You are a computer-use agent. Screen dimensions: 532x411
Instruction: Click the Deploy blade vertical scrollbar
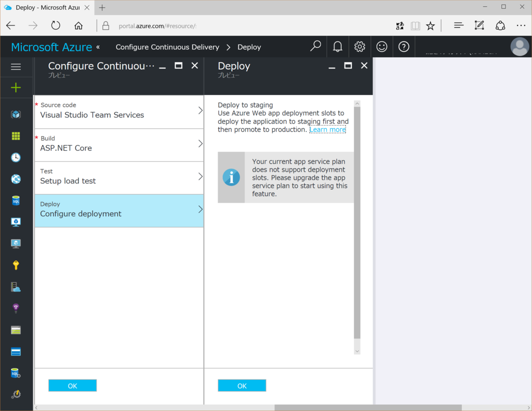point(357,222)
